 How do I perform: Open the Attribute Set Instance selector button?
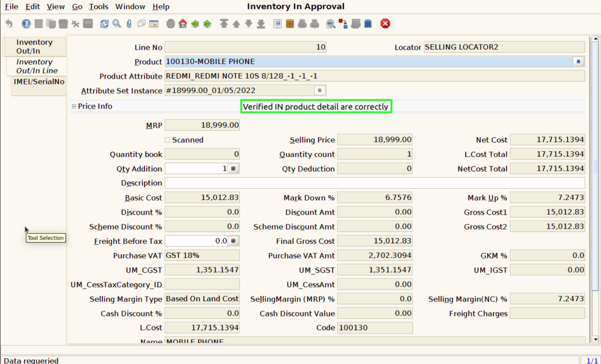tap(320, 90)
